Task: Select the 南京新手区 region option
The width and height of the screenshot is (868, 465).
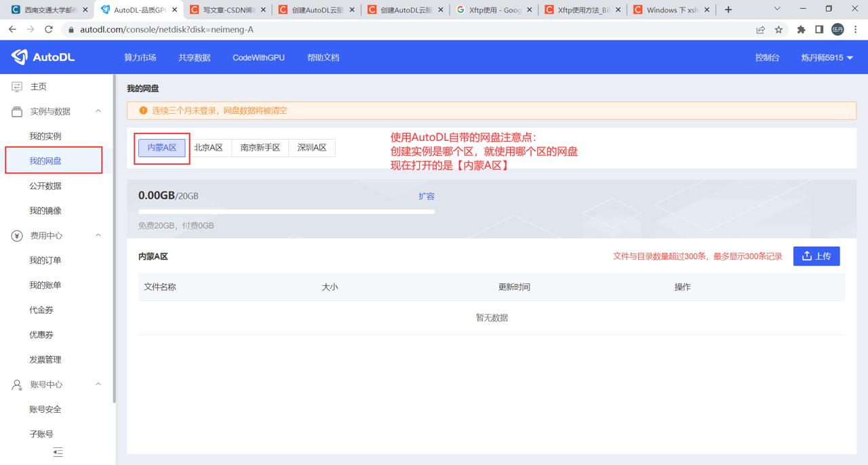Action: click(x=260, y=148)
